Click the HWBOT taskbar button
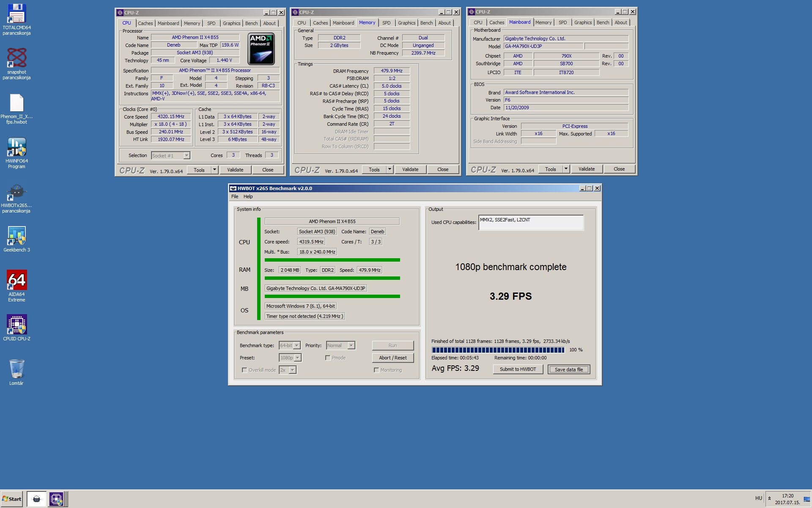812x508 pixels. (x=36, y=499)
